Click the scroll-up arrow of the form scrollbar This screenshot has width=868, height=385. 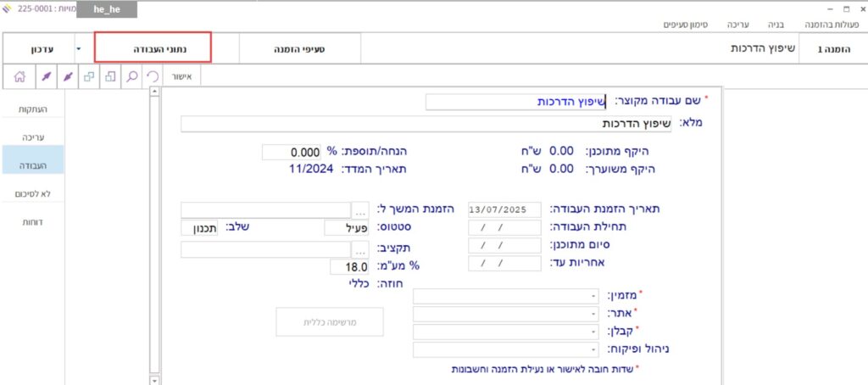[153, 91]
